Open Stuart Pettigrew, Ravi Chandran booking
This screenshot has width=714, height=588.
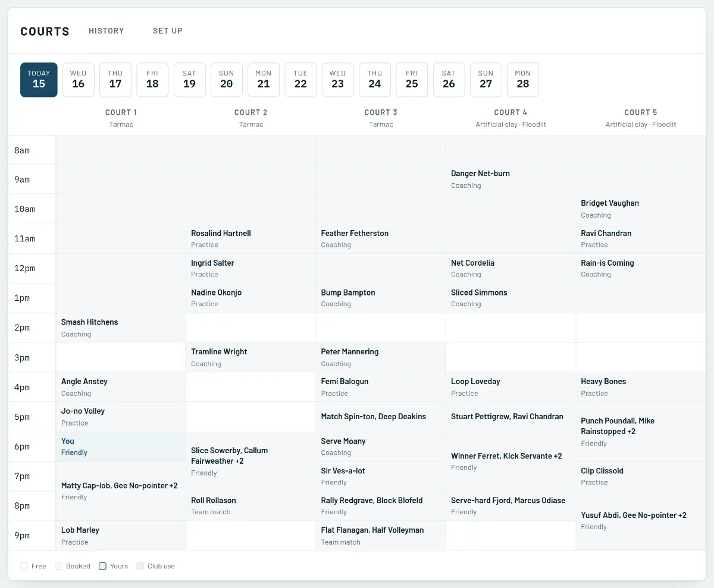click(511, 417)
